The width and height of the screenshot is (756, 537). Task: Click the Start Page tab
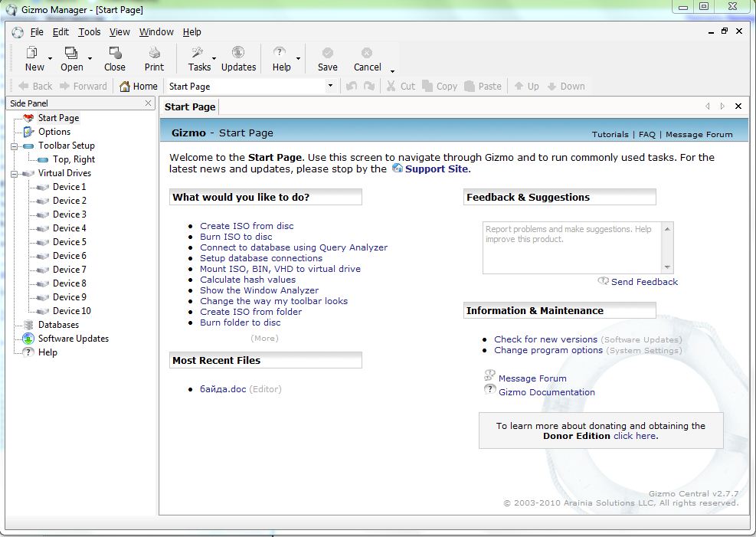190,107
